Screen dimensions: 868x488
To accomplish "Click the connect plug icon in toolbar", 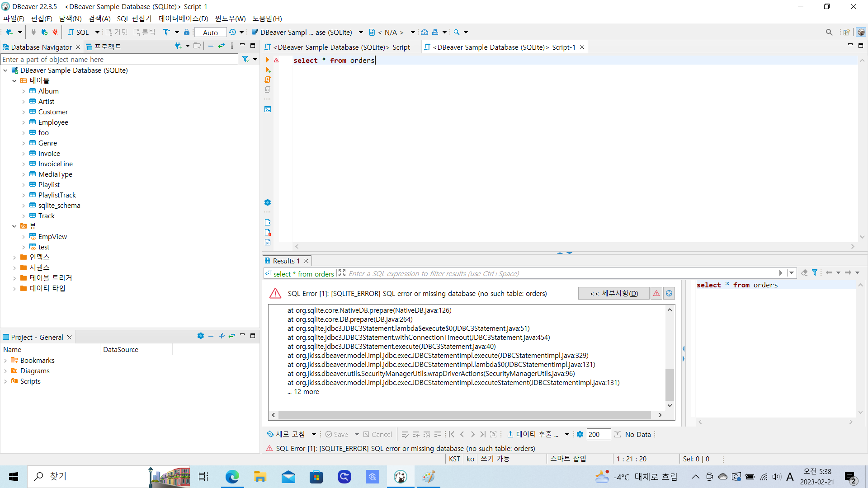I will tap(33, 32).
